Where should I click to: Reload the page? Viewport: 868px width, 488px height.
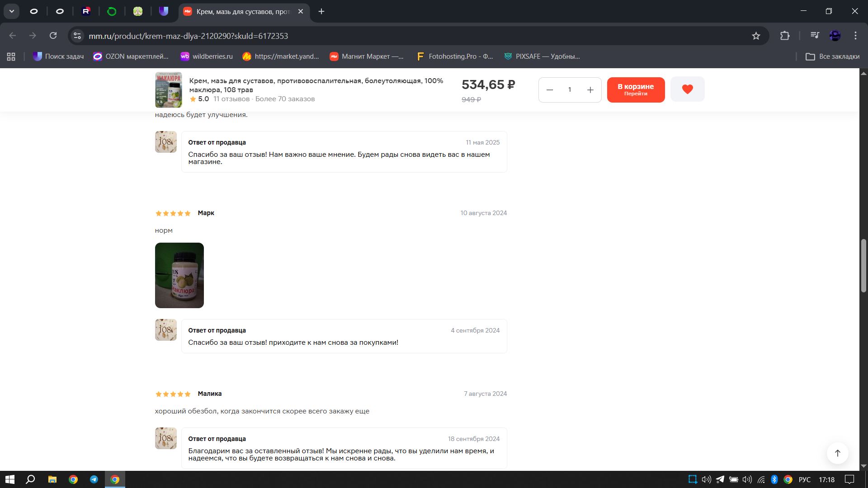[53, 36]
